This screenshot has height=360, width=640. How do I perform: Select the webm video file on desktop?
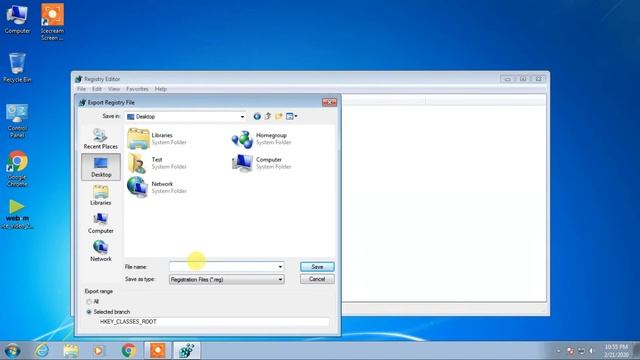[17, 214]
